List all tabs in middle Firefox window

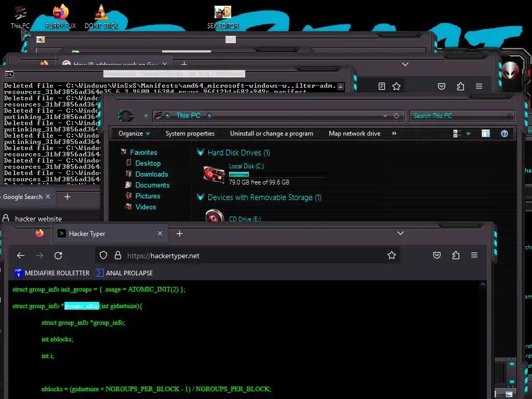(405, 64)
